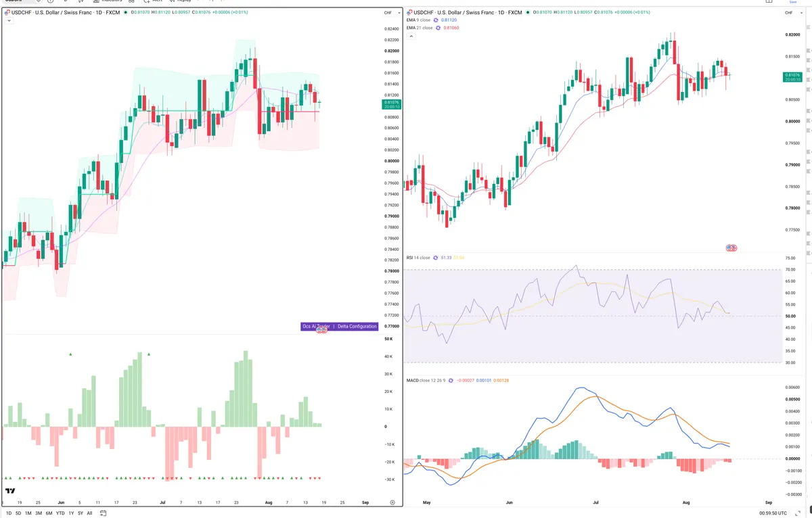Click Jun label on left chart time axis
Viewport: 812px width, 518px height.
pos(62,503)
